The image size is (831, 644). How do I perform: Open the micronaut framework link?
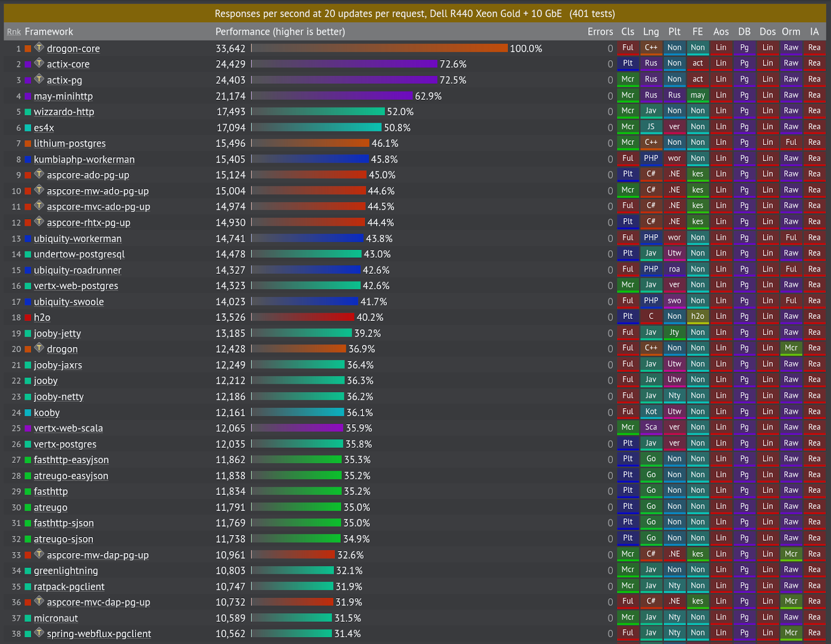tap(56, 618)
